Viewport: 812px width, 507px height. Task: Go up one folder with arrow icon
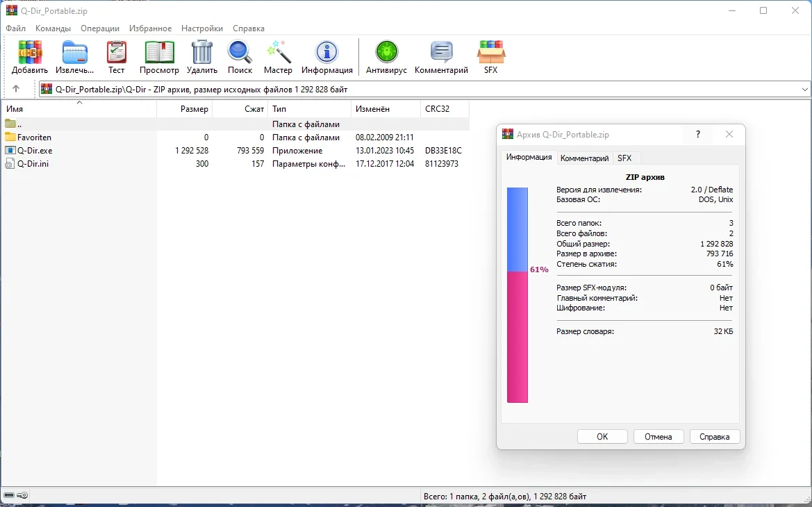16,89
